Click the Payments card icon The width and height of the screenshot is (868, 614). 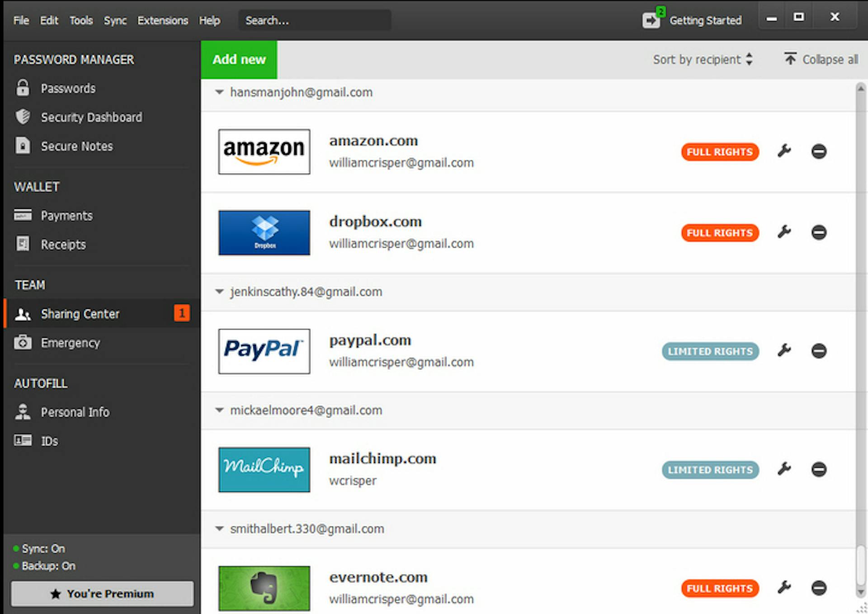tap(23, 215)
